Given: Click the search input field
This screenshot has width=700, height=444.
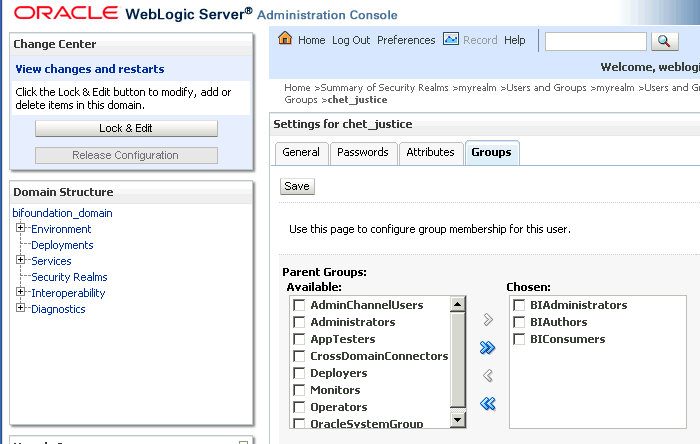Looking at the screenshot, I should [596, 41].
